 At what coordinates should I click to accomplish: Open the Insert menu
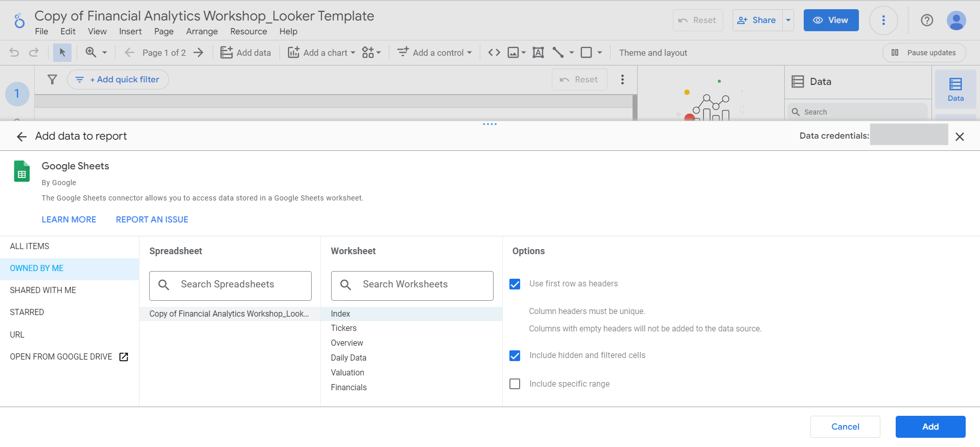130,32
